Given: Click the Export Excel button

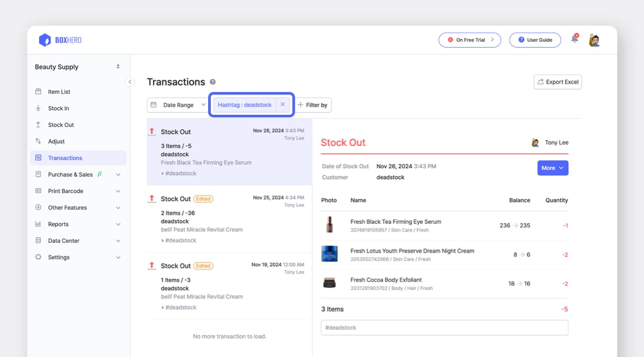Looking at the screenshot, I should tap(557, 81).
